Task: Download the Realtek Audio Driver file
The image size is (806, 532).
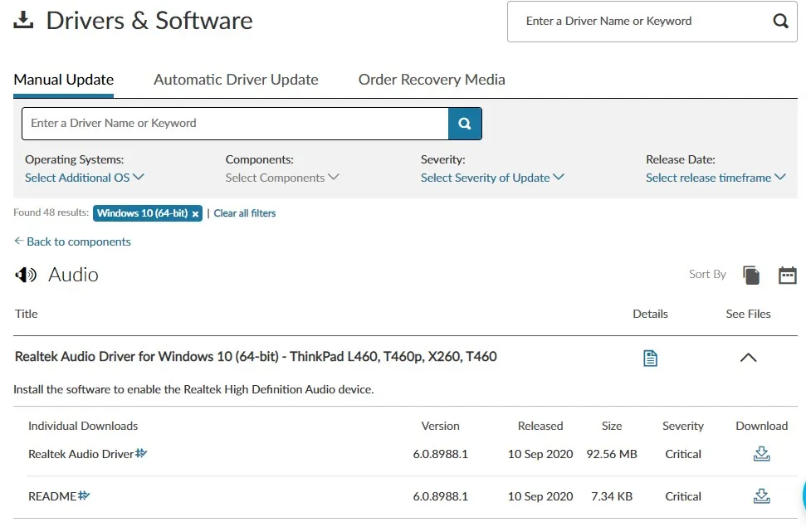Action: 761,454
